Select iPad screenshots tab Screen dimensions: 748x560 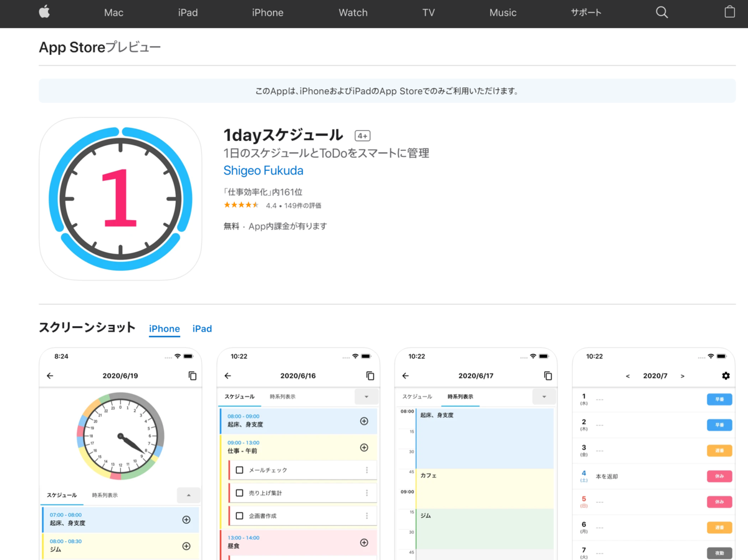pos(202,329)
